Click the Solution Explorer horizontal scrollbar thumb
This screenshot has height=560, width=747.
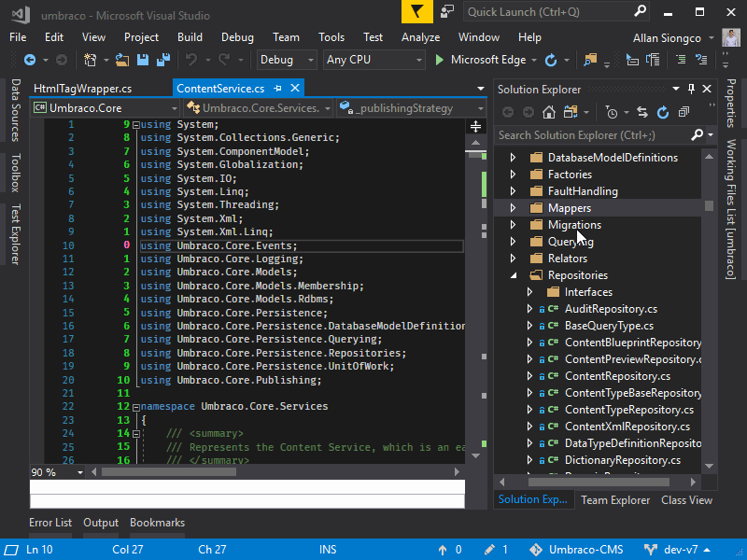click(x=599, y=482)
